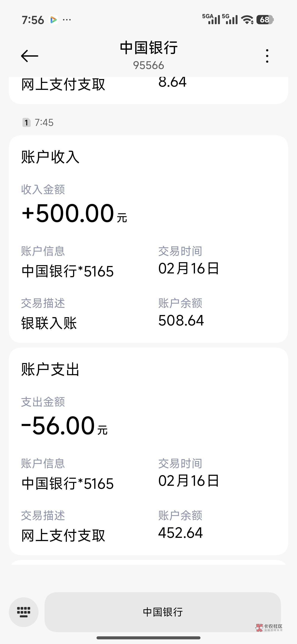Open the 账户支出 -56.00 message card
Screen dimensions: 297x644
click(x=148, y=451)
